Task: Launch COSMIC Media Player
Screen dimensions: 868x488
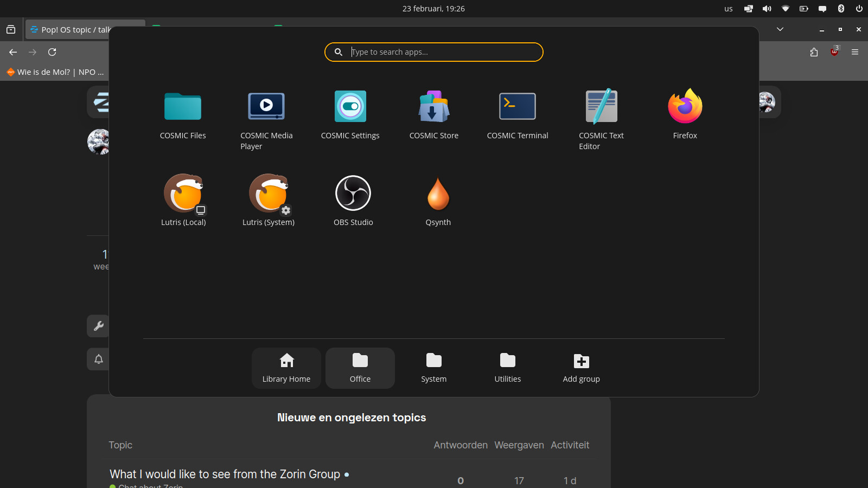Action: click(266, 120)
